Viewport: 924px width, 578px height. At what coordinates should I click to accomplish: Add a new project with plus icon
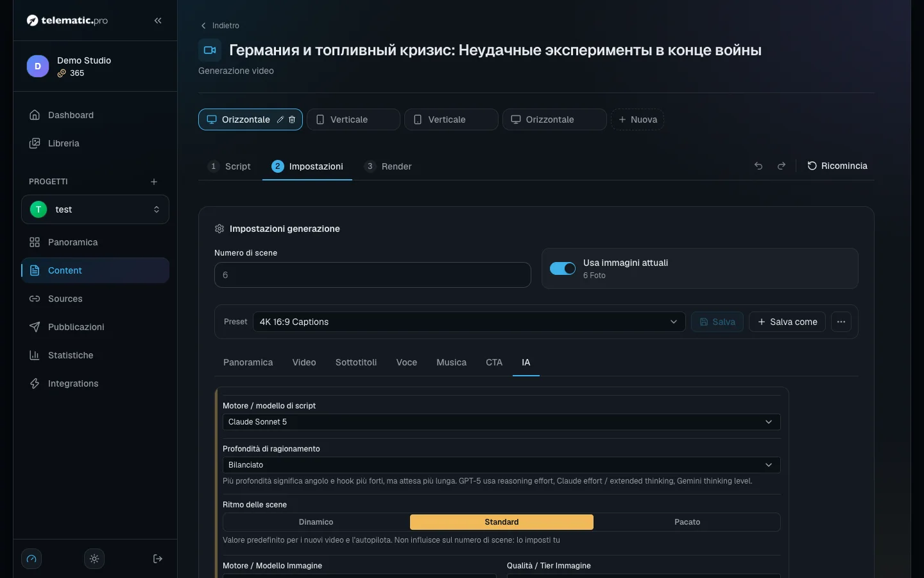click(154, 182)
